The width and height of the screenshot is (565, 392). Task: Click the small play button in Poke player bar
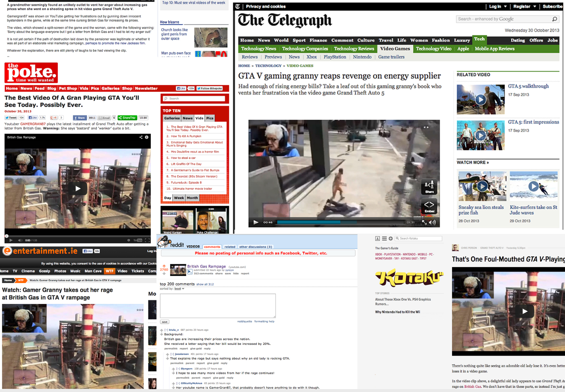coord(11,240)
